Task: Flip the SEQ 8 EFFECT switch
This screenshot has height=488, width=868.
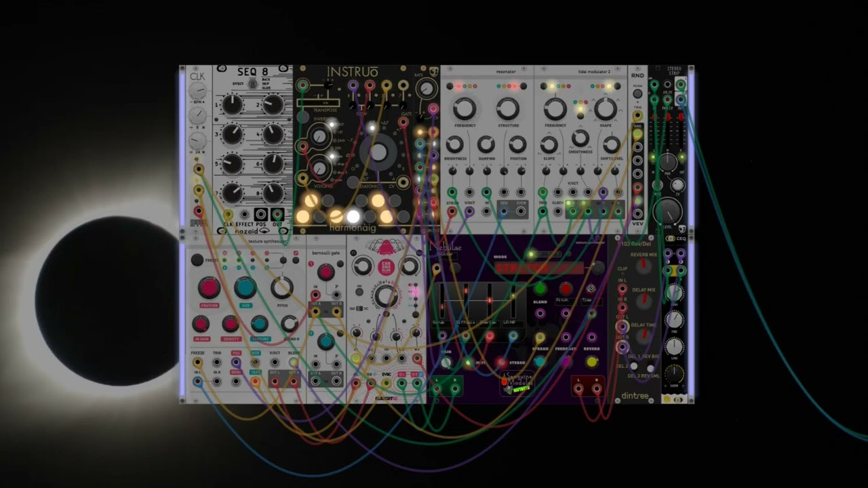Action: click(x=253, y=83)
